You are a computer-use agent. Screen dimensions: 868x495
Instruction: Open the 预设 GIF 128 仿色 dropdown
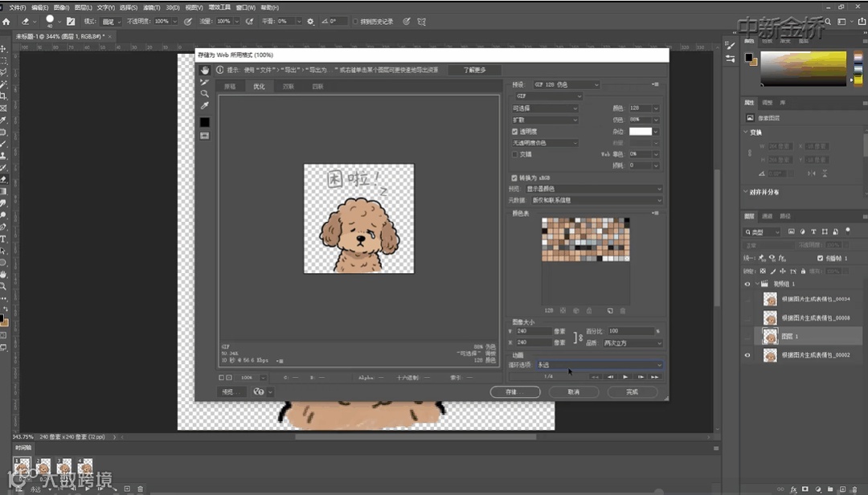(566, 84)
